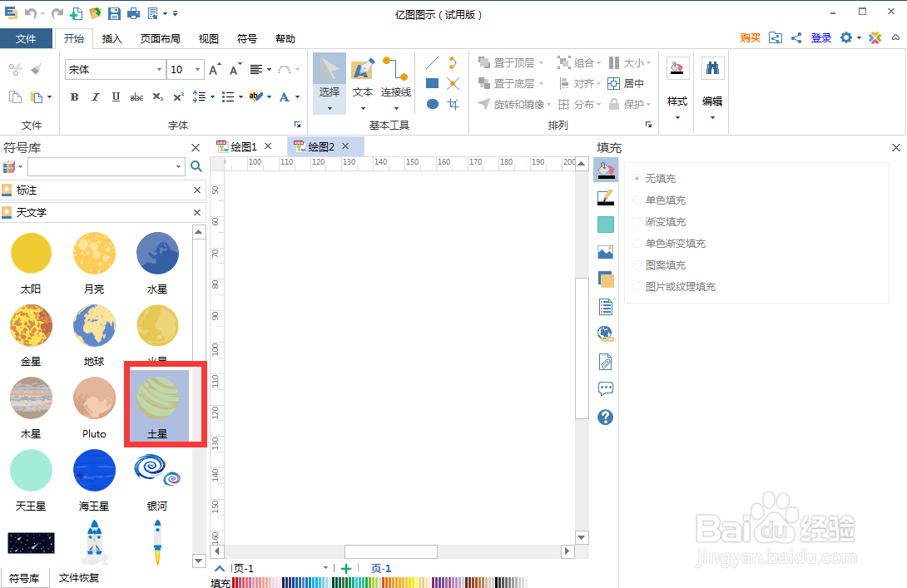Open the help question mark icon
The height and width of the screenshot is (588, 907).
tap(606, 417)
